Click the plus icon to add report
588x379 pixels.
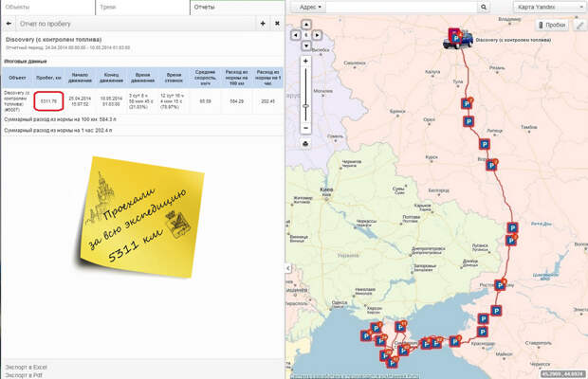pos(263,23)
